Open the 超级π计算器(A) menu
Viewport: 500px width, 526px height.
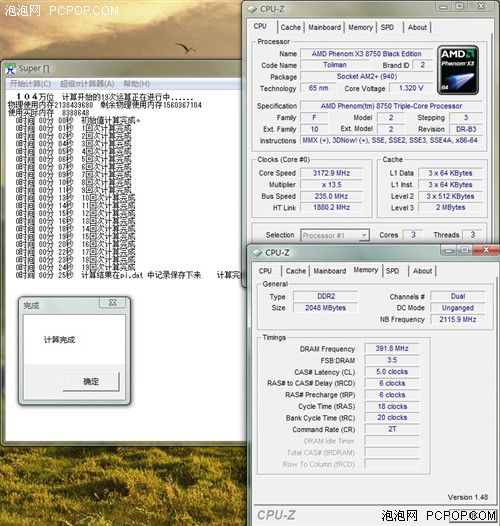pyautogui.click(x=87, y=84)
